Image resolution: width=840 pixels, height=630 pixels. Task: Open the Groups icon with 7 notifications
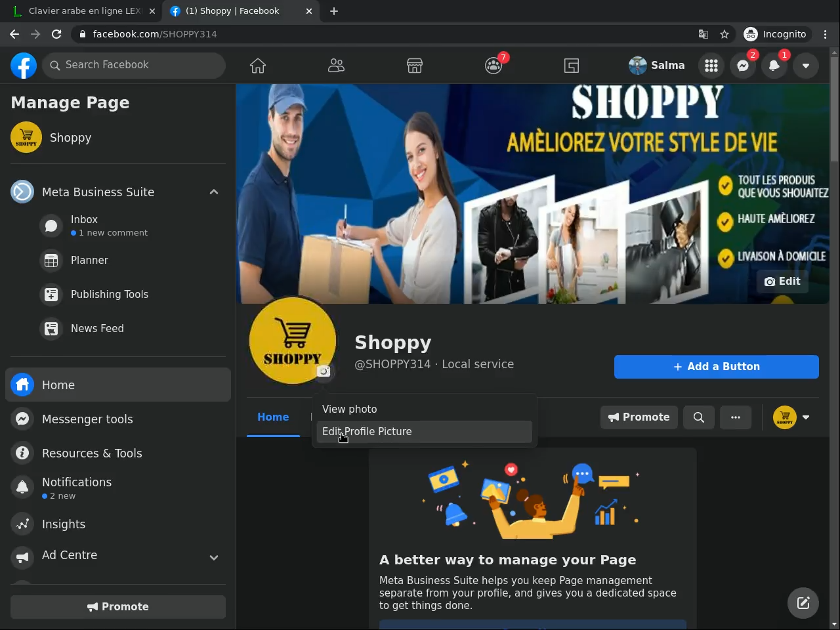pyautogui.click(x=493, y=66)
